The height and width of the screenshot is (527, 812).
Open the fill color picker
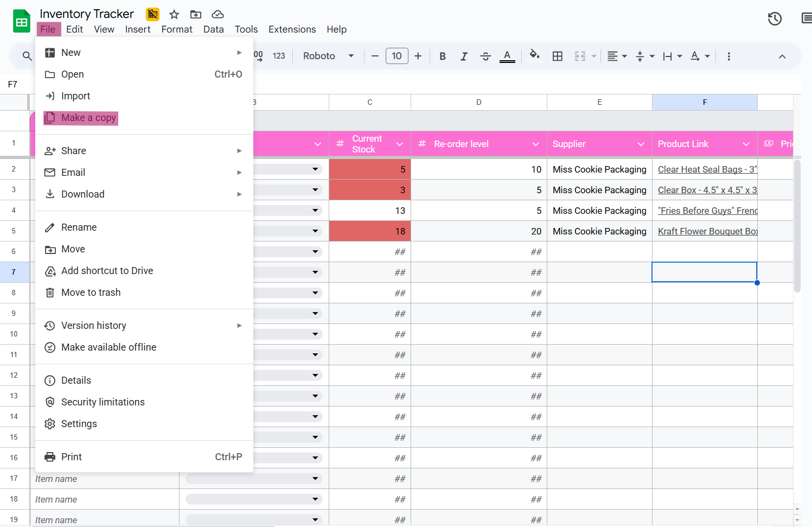534,55
